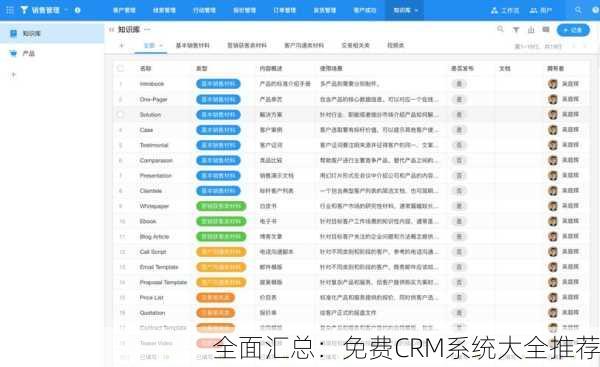Viewport: 600px width, 367px height.
Task: Open the record named Clientele
Action: point(151,191)
